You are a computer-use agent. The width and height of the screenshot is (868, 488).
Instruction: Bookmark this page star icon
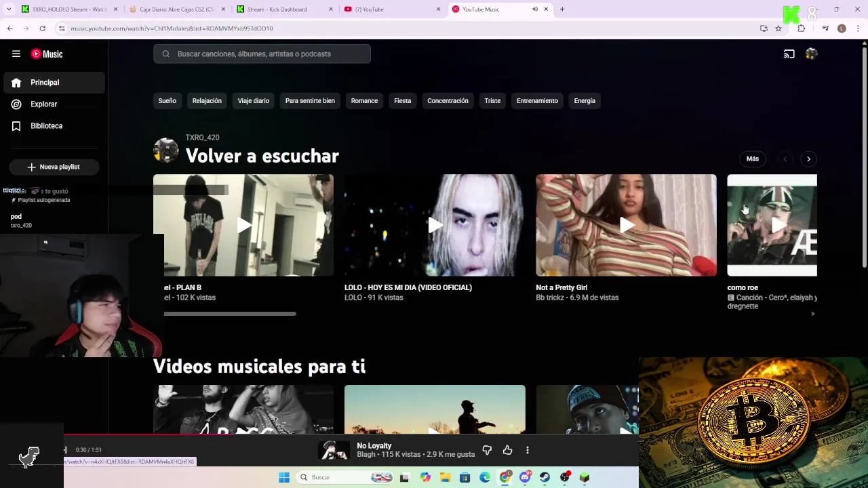click(x=778, y=28)
